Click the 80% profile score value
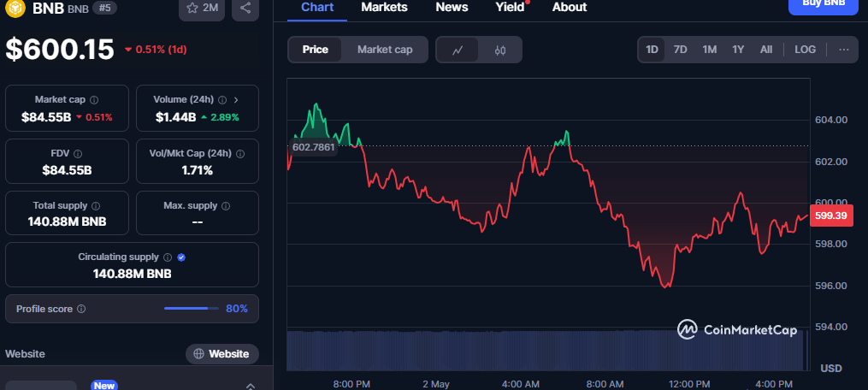 (x=237, y=309)
